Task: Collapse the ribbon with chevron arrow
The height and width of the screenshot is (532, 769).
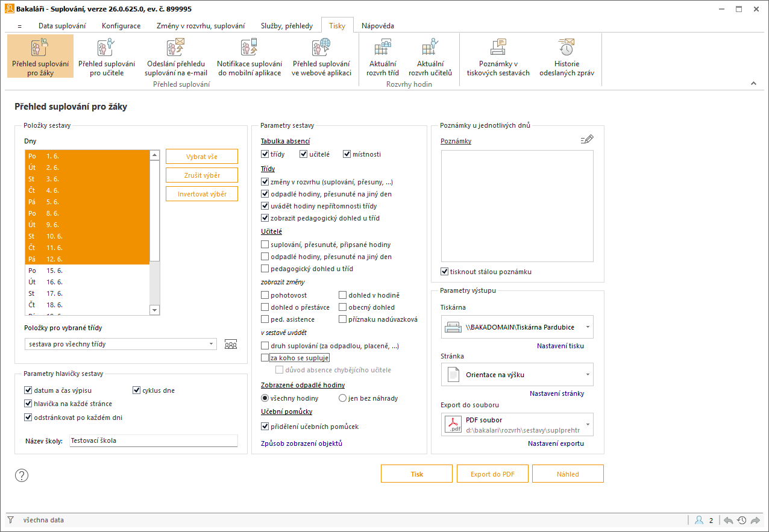Action: pos(753,83)
